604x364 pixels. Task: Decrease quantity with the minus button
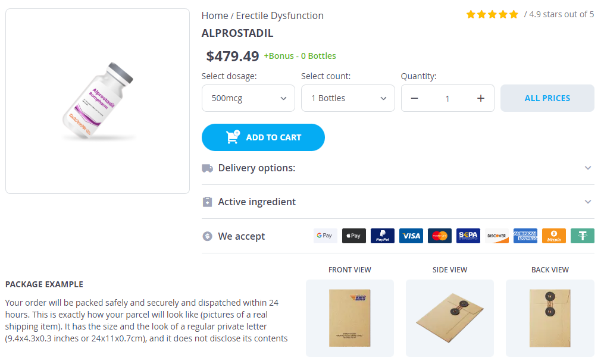point(415,98)
